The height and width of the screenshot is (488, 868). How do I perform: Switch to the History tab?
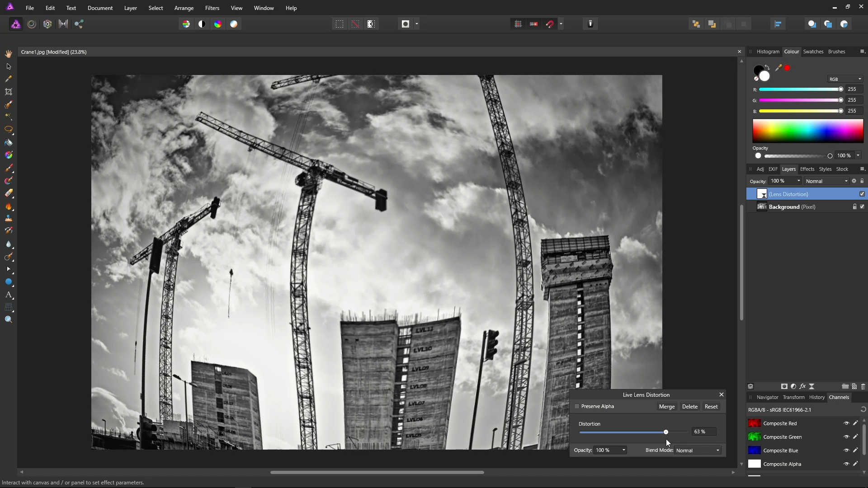tap(816, 397)
